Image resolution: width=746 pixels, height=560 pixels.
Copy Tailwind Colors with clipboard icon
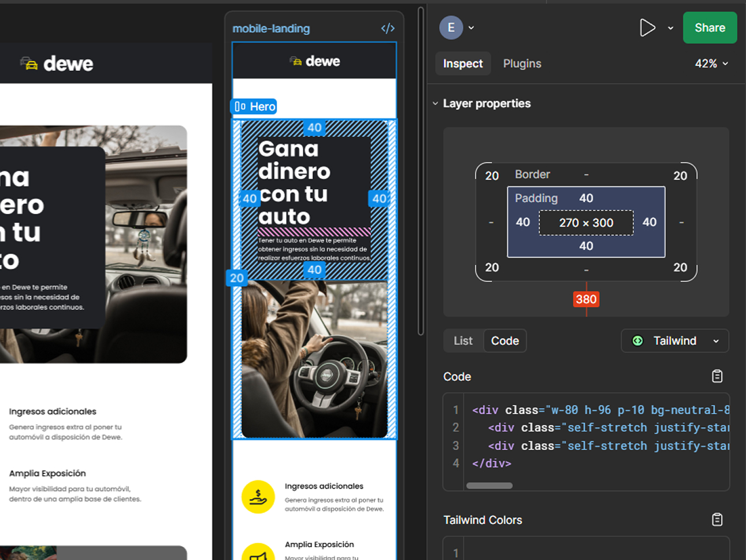pyautogui.click(x=717, y=520)
